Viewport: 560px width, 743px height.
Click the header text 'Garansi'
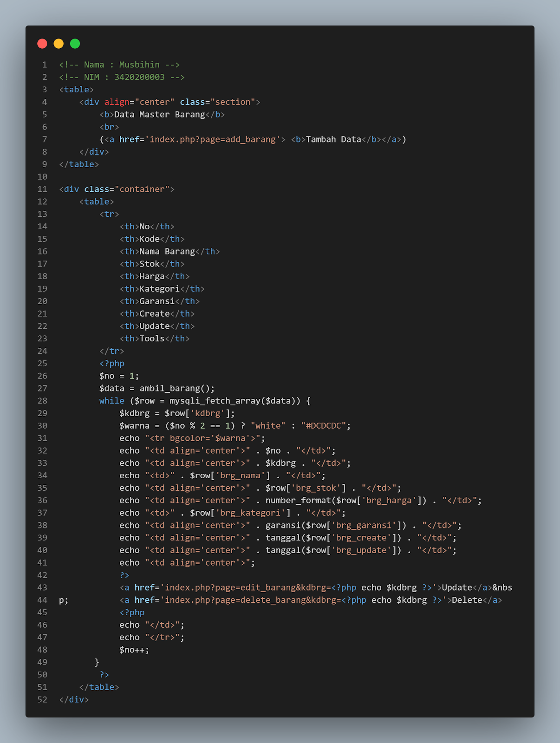click(157, 301)
